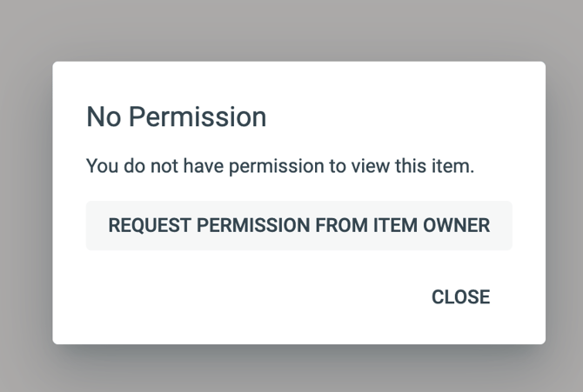Click the word 'No' in the heading
583x392 pixels.
pos(104,117)
